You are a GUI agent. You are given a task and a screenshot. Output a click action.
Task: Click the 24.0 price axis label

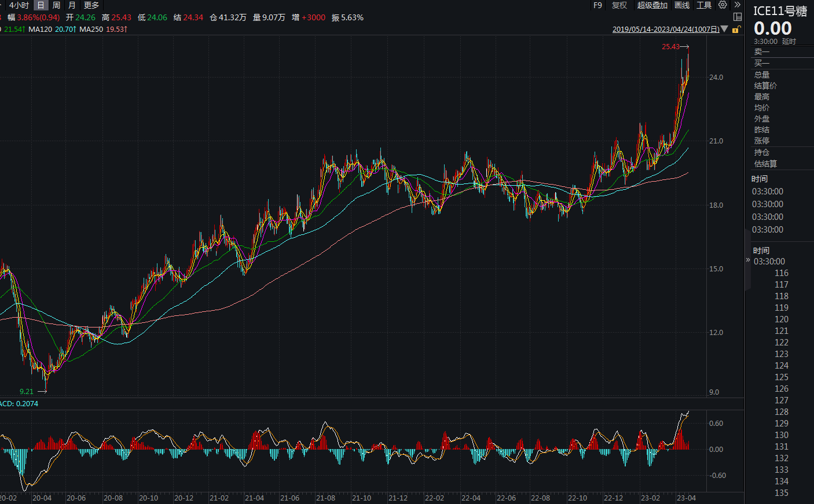716,78
